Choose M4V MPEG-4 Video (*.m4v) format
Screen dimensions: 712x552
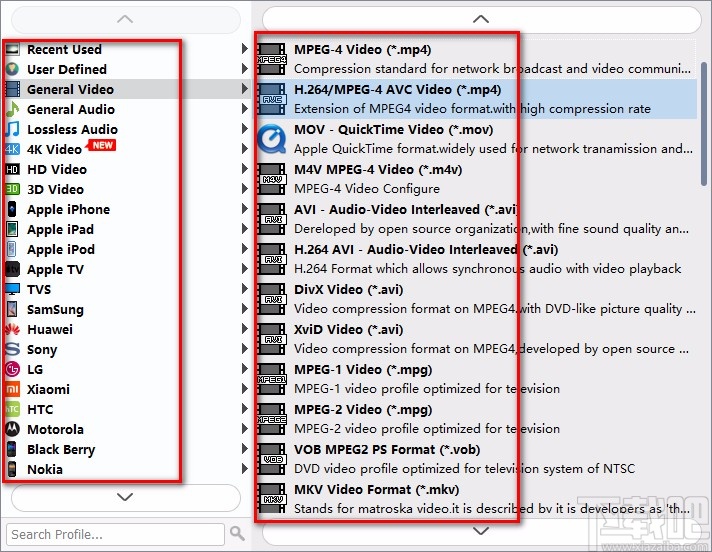click(x=476, y=179)
